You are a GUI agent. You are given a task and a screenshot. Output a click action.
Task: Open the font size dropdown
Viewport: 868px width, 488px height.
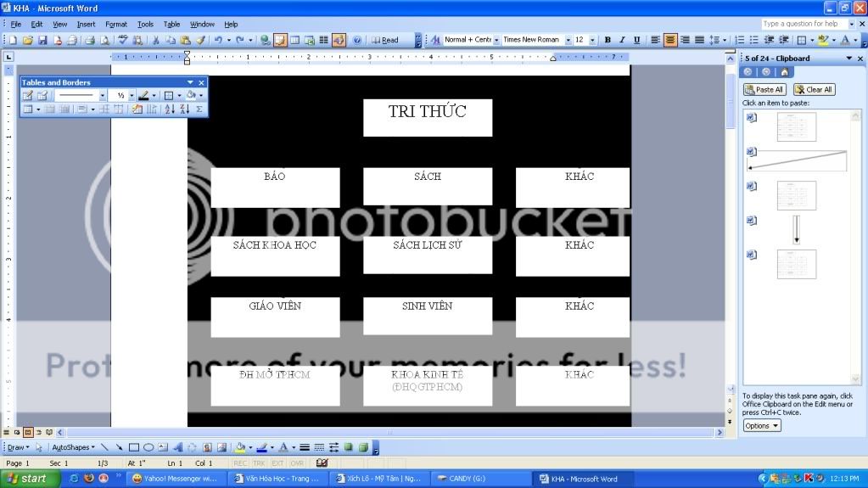(592, 40)
